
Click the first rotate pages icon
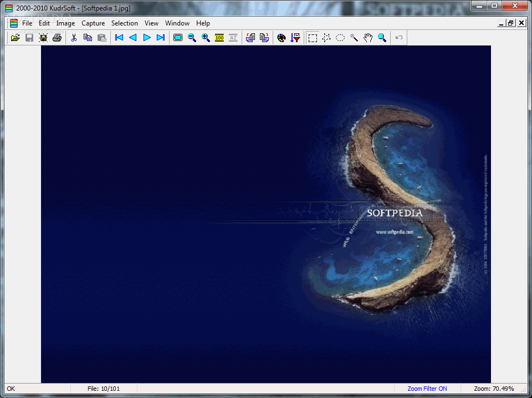250,38
